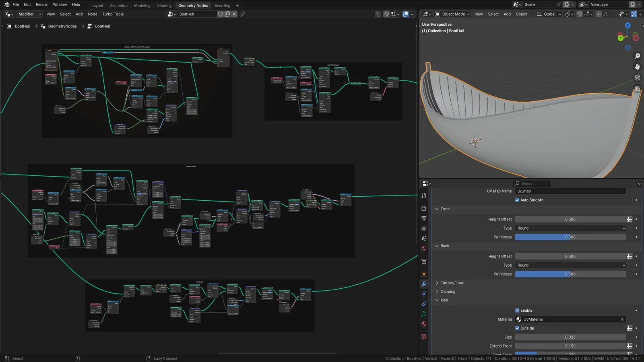644x362 pixels.
Task: Switch to the Shading workspace tab
Action: (x=164, y=5)
